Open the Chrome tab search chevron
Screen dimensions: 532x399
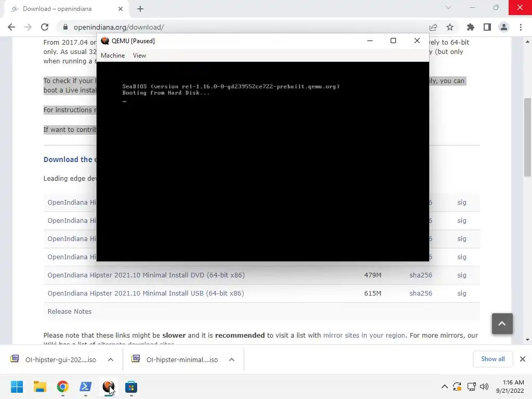pos(448,7)
